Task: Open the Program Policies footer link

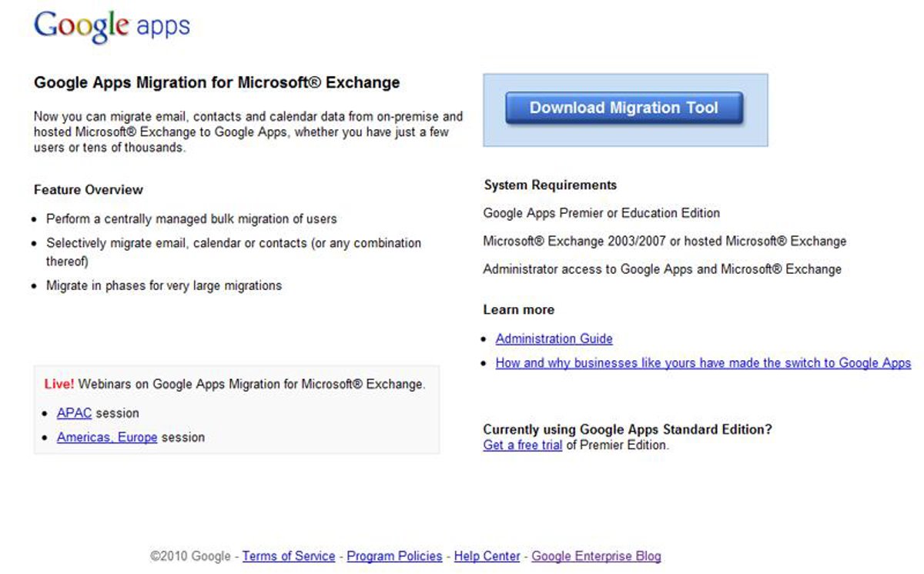Action: tap(394, 556)
